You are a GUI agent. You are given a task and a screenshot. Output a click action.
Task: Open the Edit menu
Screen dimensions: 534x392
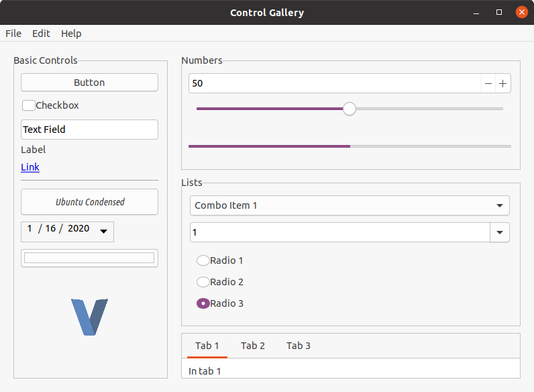pos(41,34)
